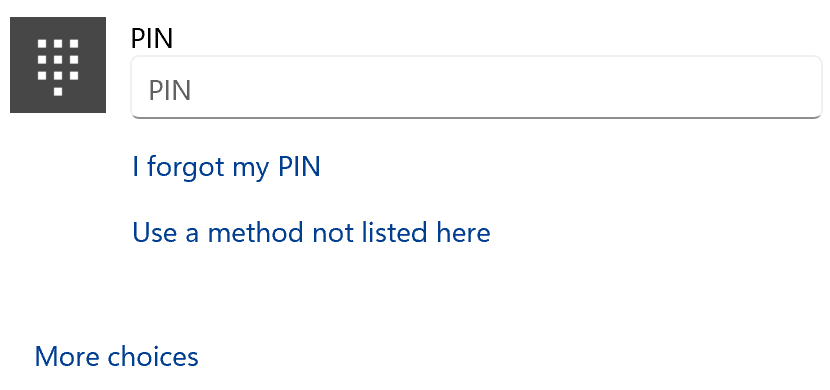Expand More choices
This screenshot has height=390, width=830.
[x=116, y=356]
